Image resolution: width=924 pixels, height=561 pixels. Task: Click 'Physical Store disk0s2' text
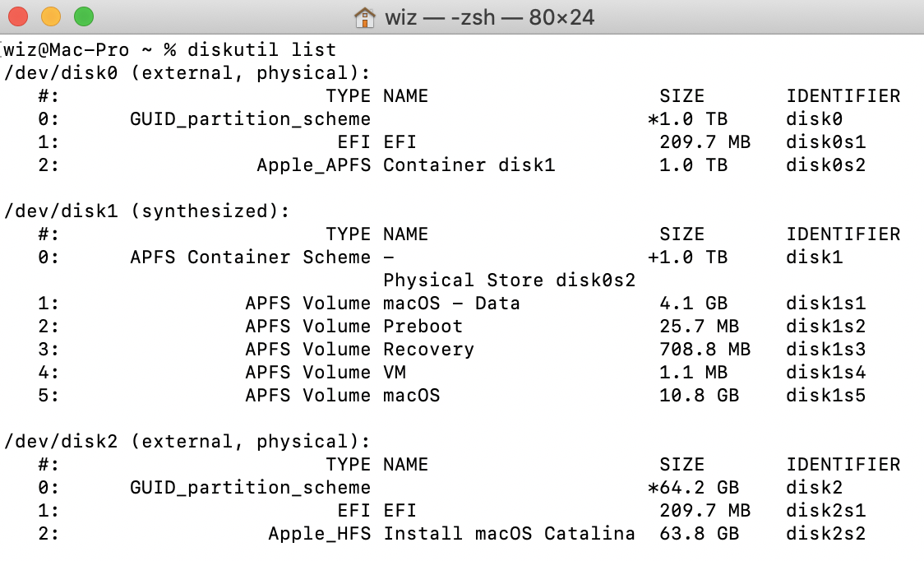(x=509, y=280)
